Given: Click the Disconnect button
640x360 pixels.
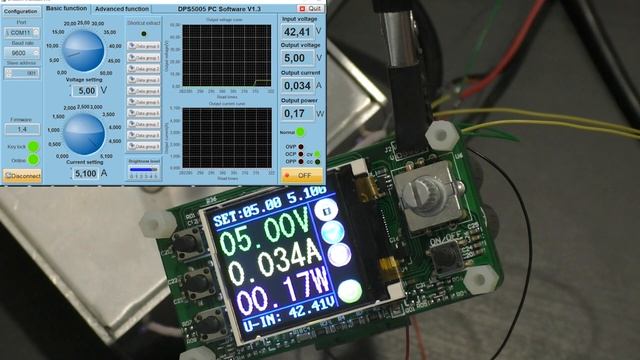Looking at the screenshot, I should [22, 176].
